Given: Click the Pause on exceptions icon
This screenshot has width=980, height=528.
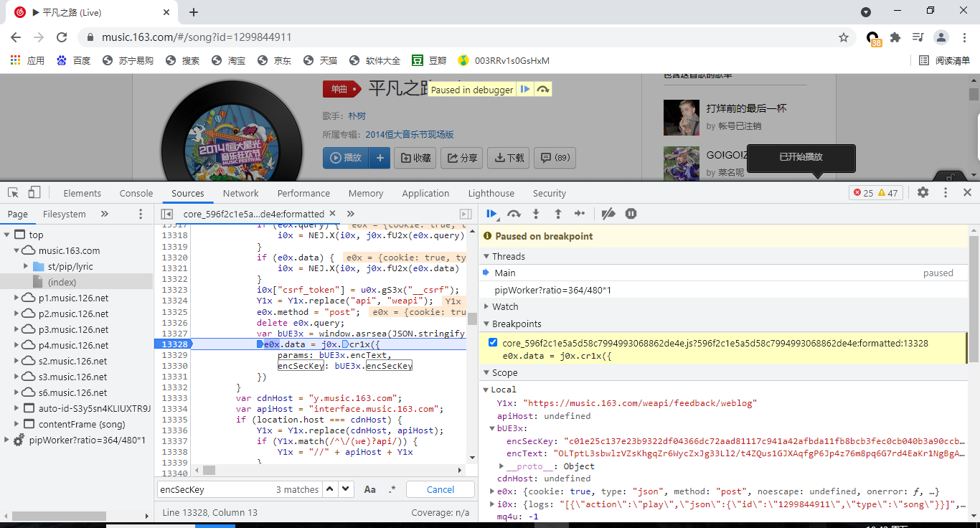Looking at the screenshot, I should [631, 213].
